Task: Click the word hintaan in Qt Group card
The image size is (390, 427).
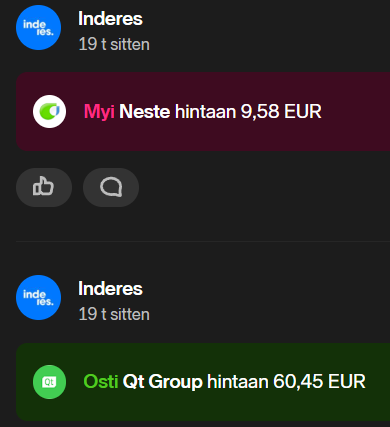Action: click(238, 382)
